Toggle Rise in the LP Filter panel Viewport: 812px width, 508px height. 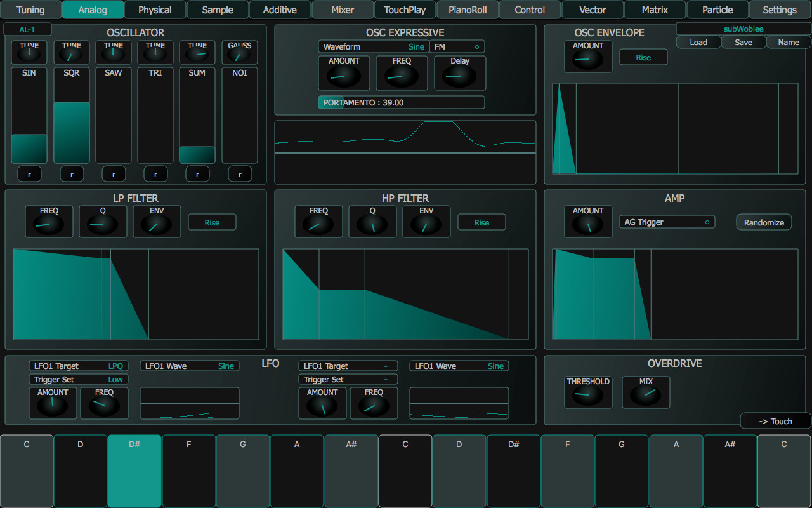(x=212, y=222)
